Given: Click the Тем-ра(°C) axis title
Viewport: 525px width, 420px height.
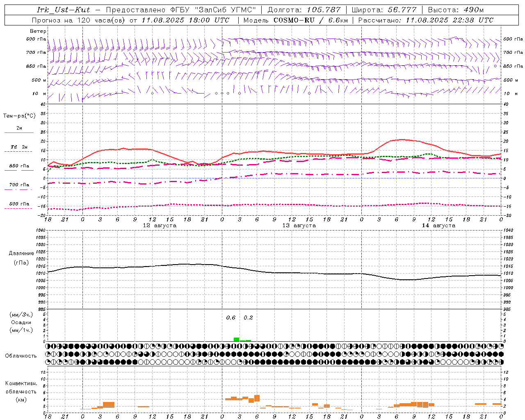Looking at the screenshot, I should 19,116.
